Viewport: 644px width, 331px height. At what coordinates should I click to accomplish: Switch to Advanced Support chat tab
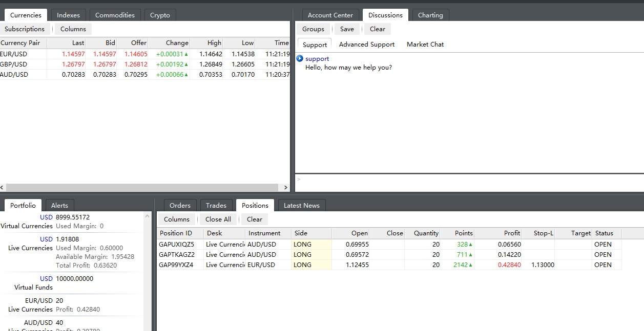pos(367,45)
